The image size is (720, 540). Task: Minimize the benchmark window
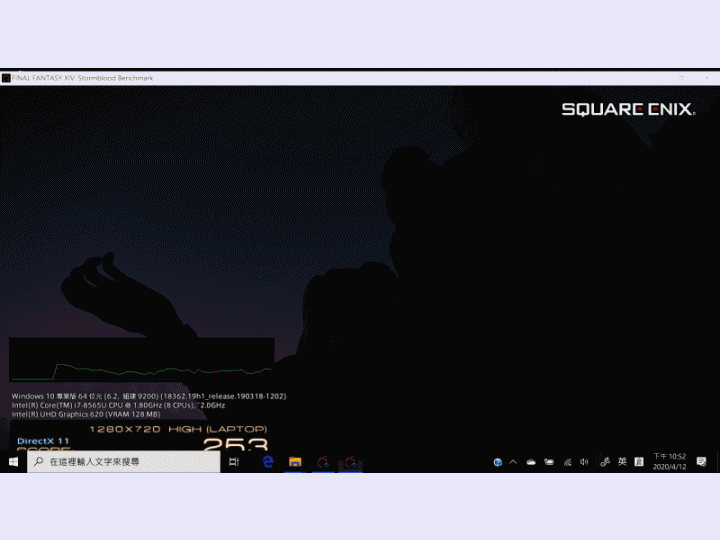656,78
